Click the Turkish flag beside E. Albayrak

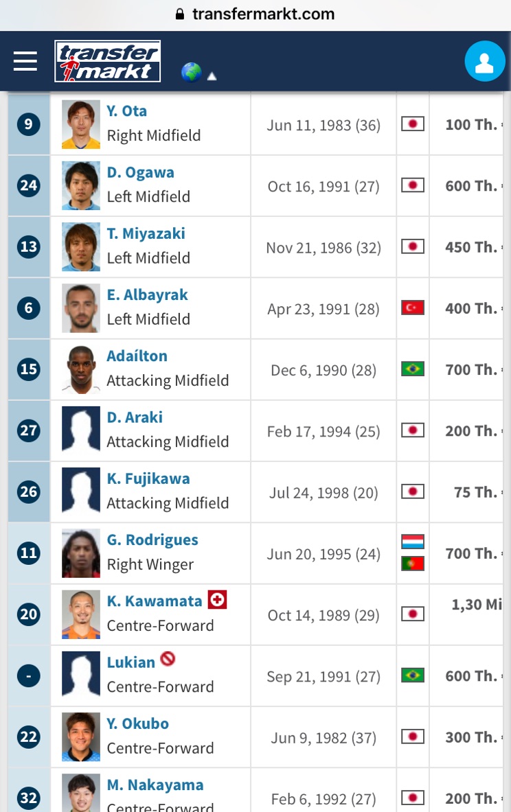pos(413,308)
